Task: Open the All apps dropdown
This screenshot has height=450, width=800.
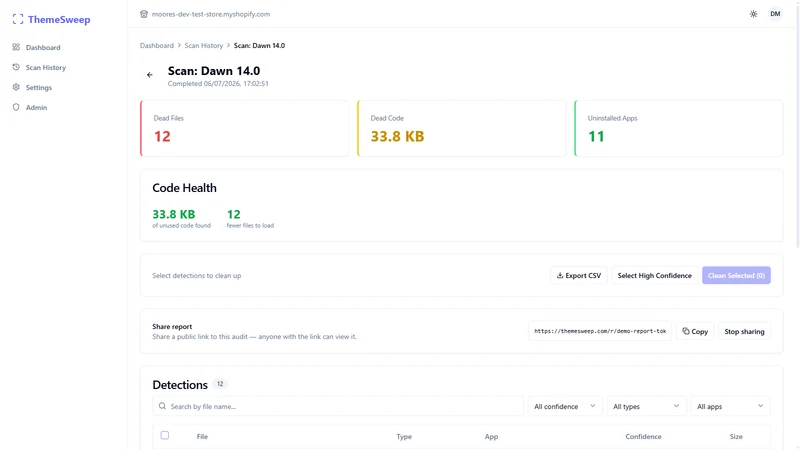Action: pos(730,406)
